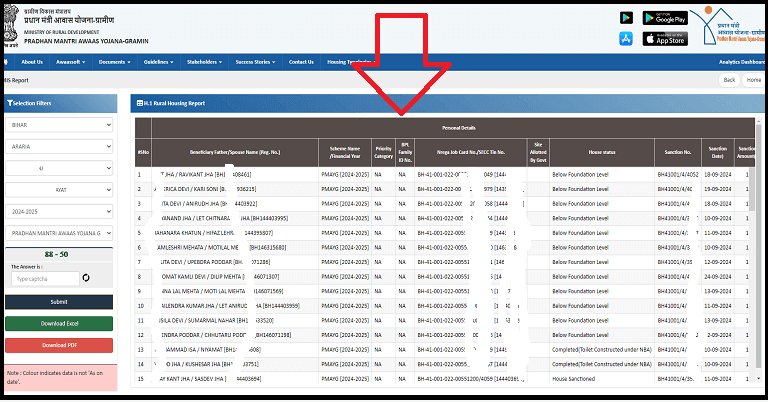Expand the Documents menu

click(x=115, y=62)
